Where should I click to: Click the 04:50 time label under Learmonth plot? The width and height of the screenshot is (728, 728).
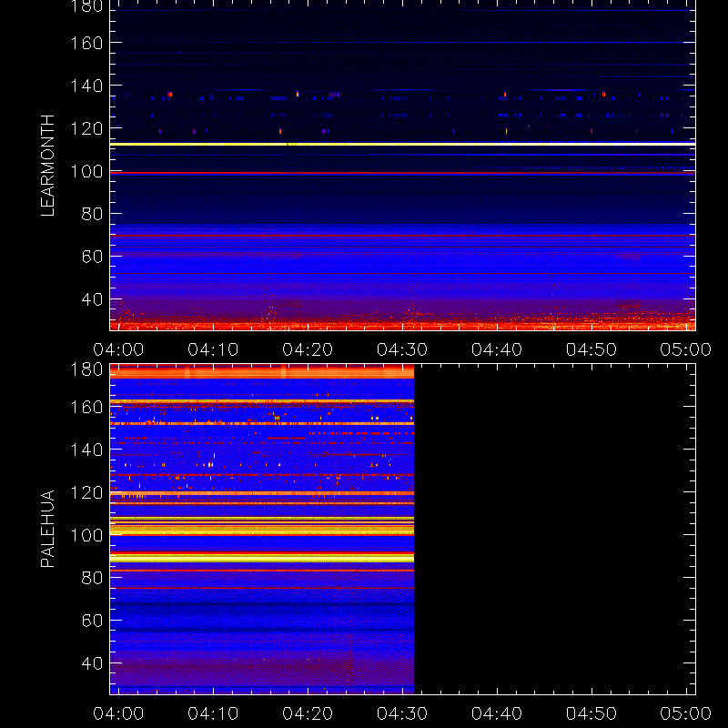pyautogui.click(x=591, y=349)
